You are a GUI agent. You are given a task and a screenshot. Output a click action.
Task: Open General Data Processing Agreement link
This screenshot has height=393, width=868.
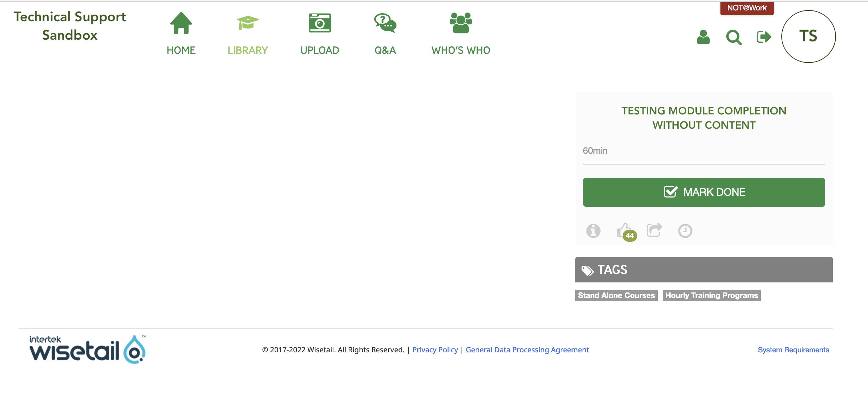527,350
